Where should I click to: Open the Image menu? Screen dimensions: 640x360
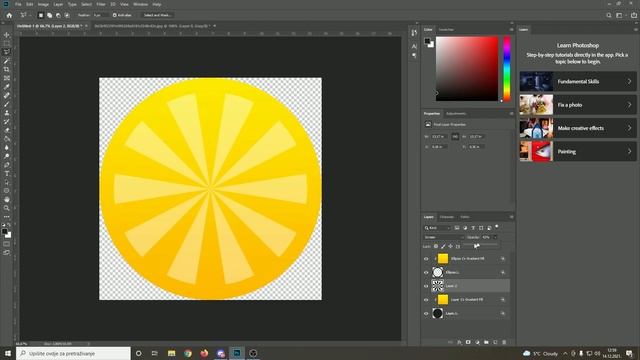43,4
